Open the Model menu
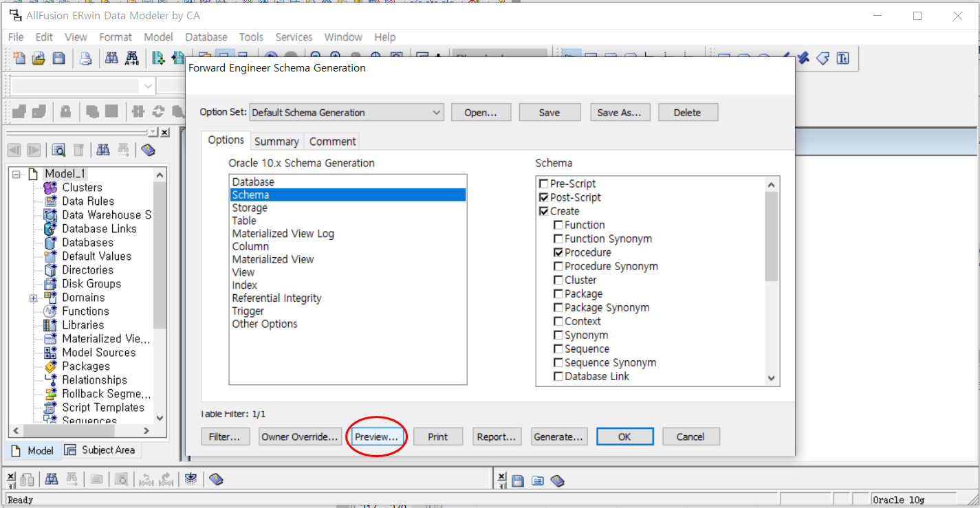Viewport: 980px width, 508px height. click(x=158, y=37)
